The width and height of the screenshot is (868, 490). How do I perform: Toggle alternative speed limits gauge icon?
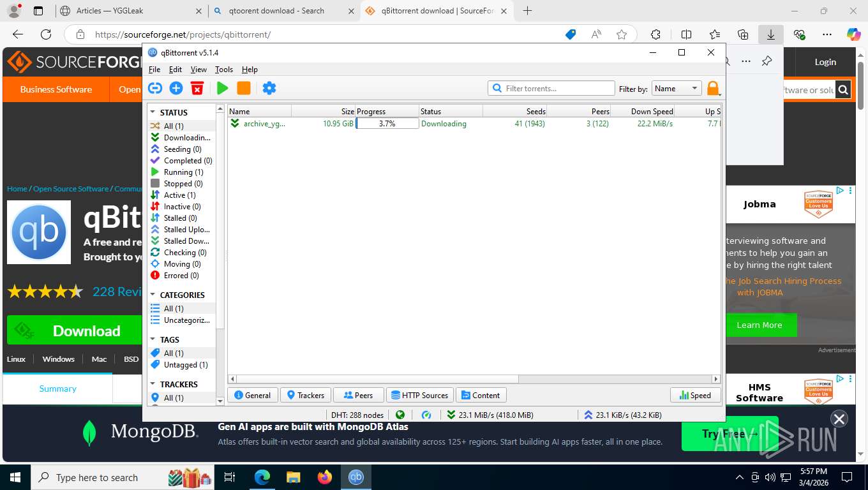(426, 415)
